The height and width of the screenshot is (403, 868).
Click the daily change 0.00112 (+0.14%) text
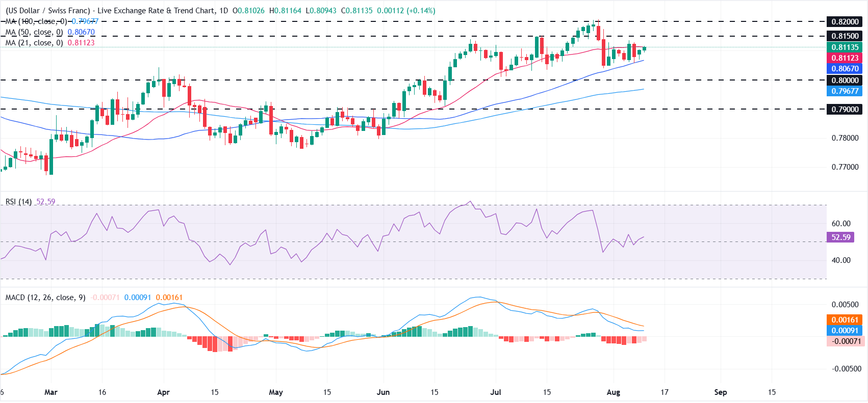point(406,11)
